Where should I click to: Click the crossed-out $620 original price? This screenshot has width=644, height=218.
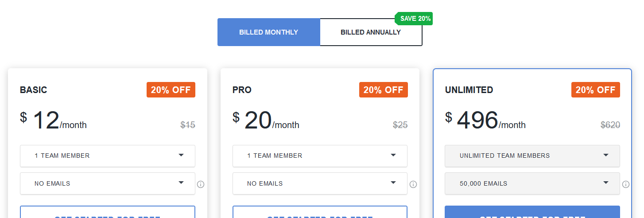pos(610,125)
